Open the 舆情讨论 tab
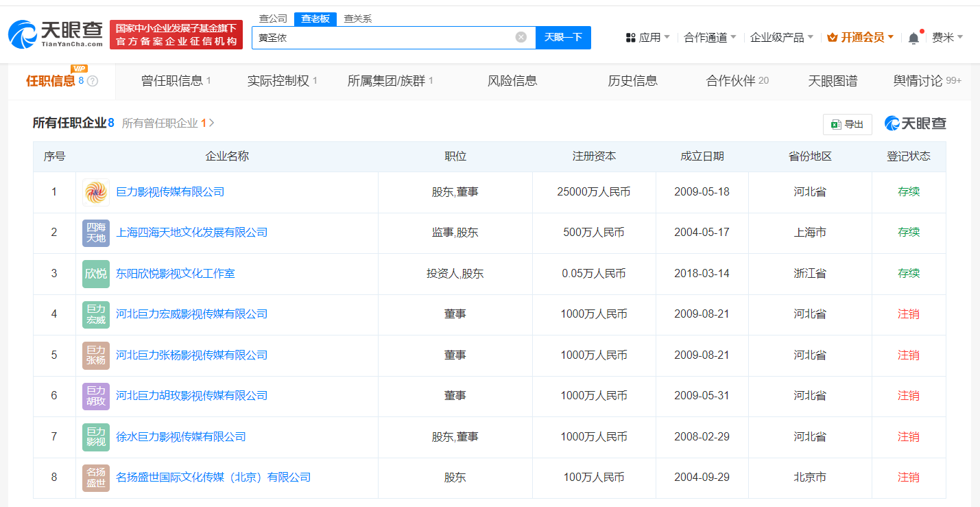Image resolution: width=980 pixels, height=507 pixels. pos(927,81)
